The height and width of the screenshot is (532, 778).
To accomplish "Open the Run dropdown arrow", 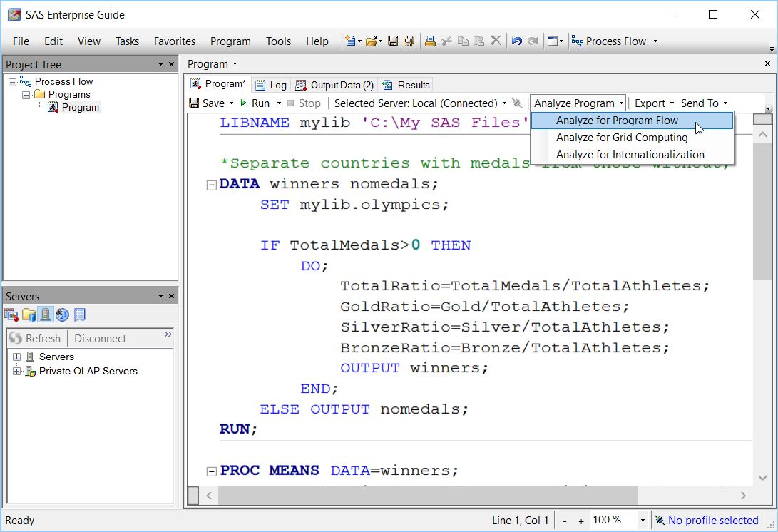I will coord(279,103).
